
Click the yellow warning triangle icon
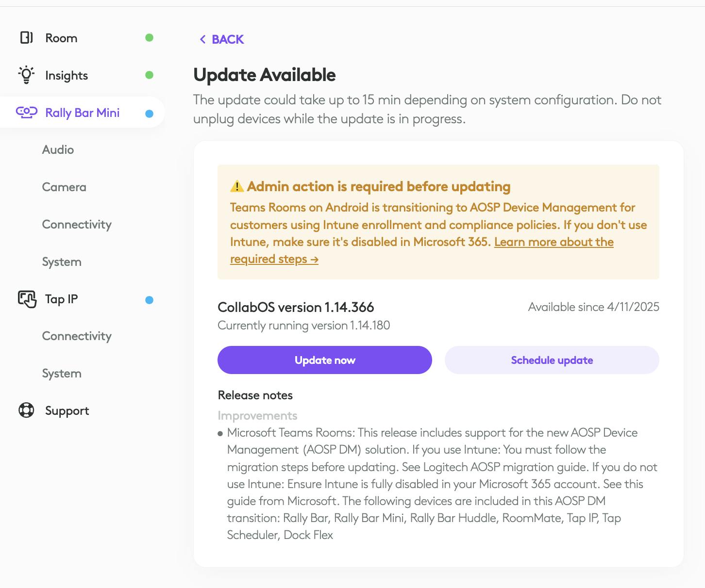pos(237,186)
